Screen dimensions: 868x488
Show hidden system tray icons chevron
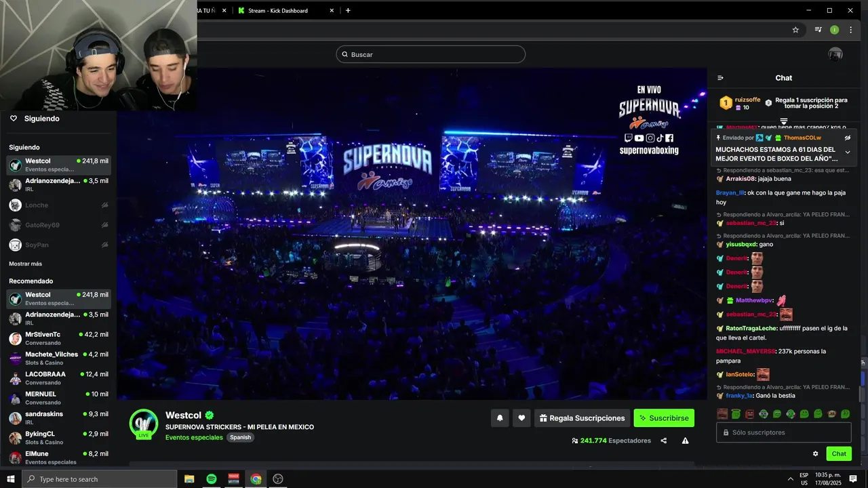click(791, 479)
